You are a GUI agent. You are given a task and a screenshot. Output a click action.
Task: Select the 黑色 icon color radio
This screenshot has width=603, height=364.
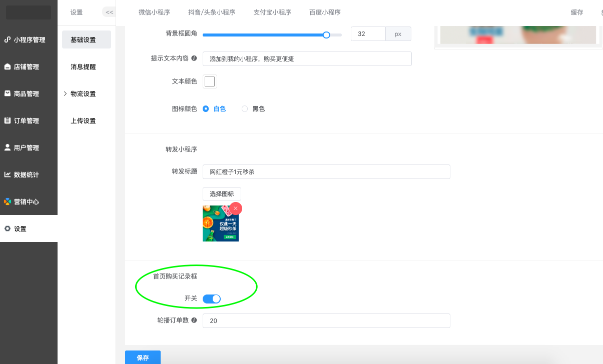(245, 108)
